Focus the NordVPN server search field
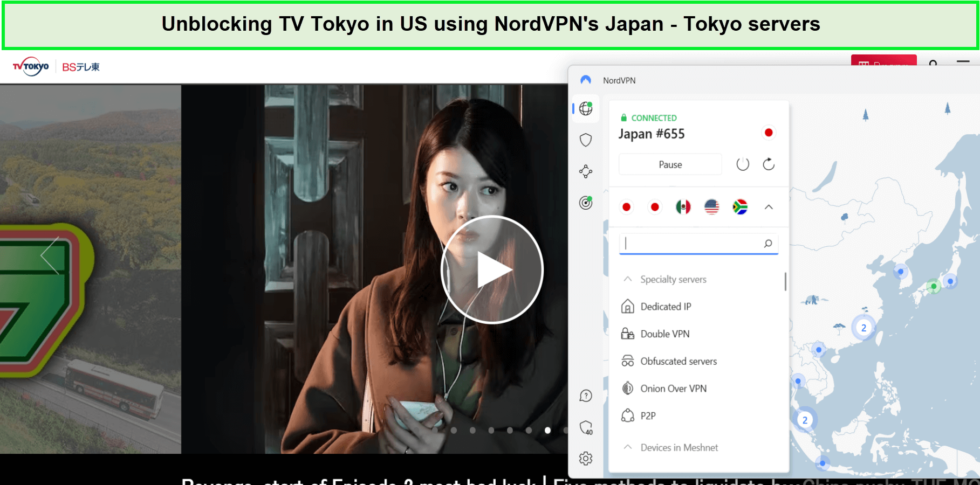The image size is (980, 485). tap(698, 244)
